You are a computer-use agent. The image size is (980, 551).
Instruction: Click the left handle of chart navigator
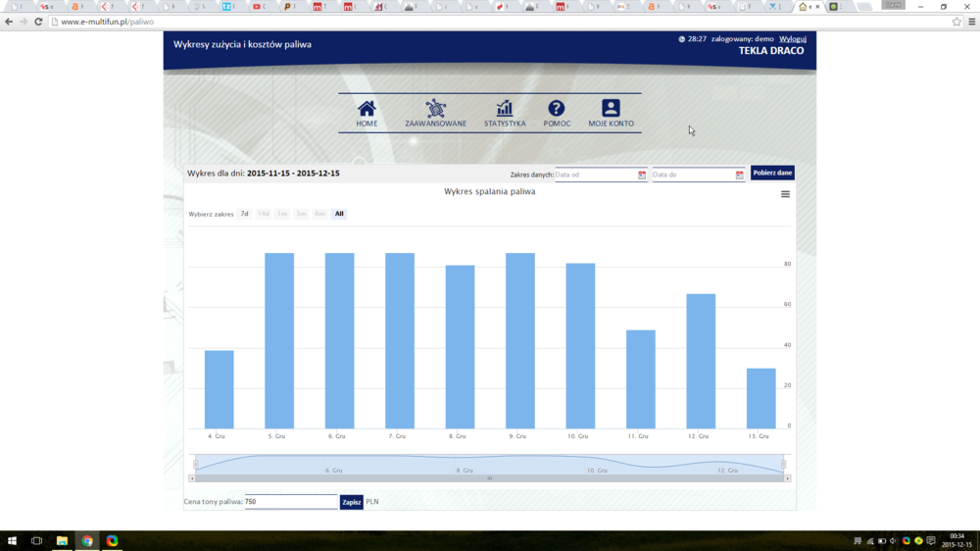tap(195, 464)
